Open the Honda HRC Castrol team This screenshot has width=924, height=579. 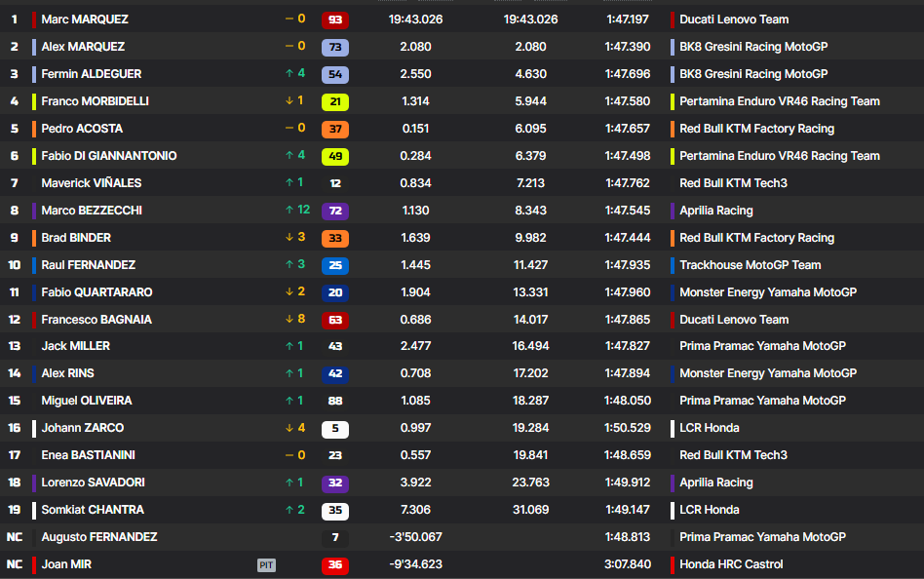[731, 564]
